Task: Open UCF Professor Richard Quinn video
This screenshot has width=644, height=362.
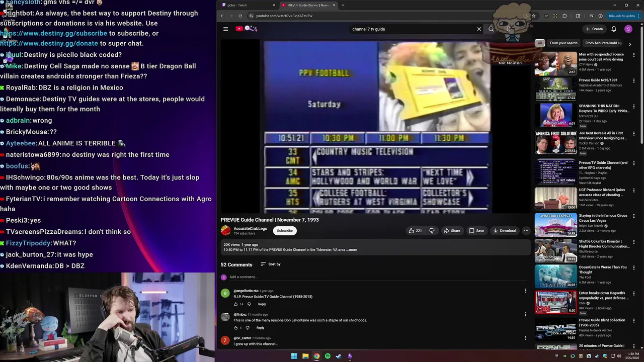Action: point(602,193)
